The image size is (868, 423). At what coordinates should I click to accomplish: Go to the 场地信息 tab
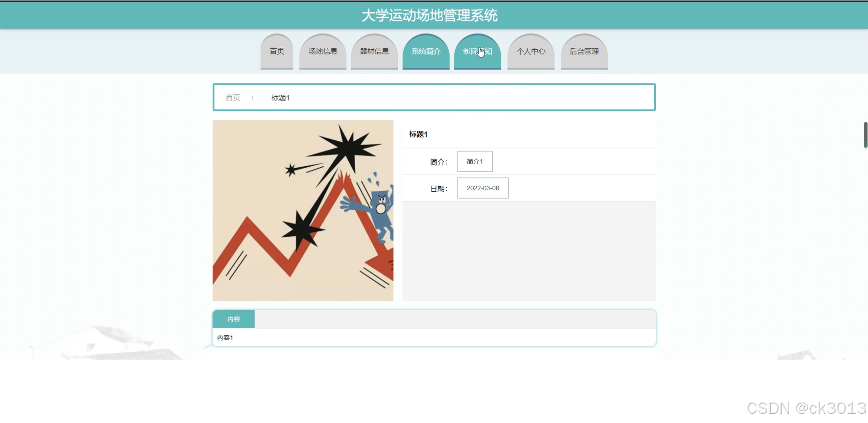[323, 51]
